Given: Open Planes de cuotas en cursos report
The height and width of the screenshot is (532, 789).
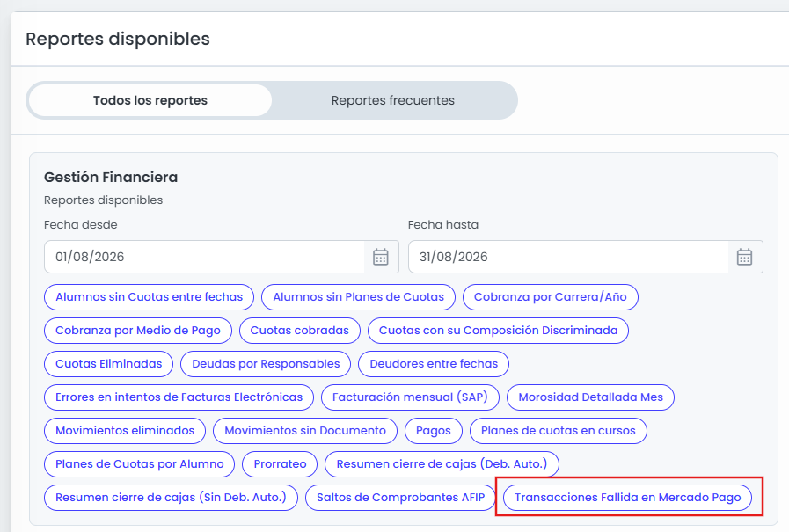Looking at the screenshot, I should point(559,431).
